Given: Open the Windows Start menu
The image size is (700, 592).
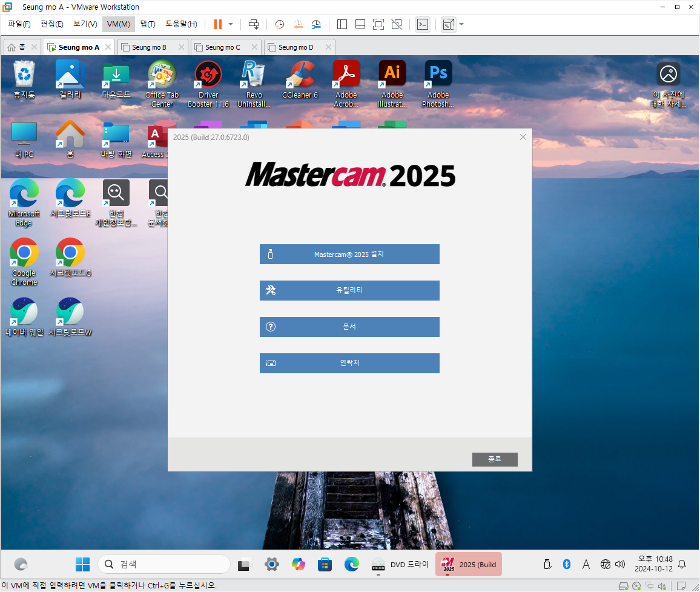Looking at the screenshot, I should (x=82, y=564).
